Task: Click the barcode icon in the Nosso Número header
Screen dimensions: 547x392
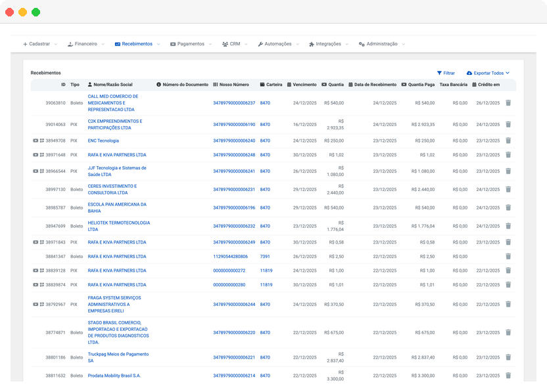Action: point(216,84)
